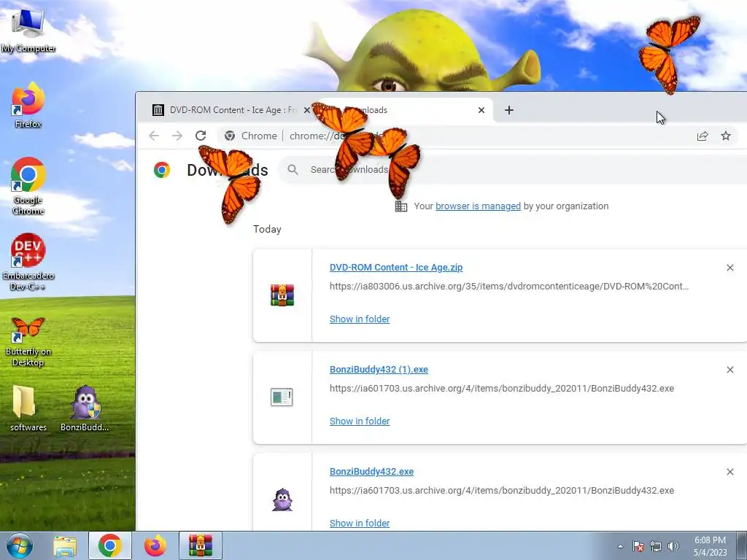Open the softwares folder on desktop
This screenshot has width=747, height=560.
pos(28,408)
